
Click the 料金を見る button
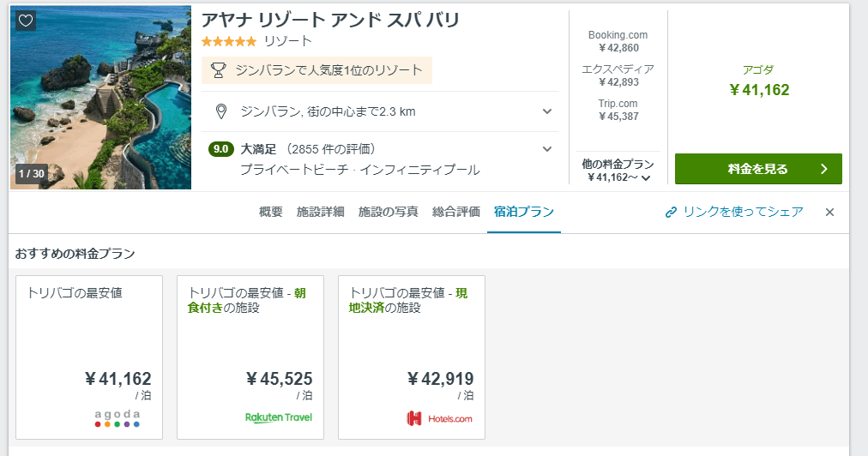pos(758,169)
